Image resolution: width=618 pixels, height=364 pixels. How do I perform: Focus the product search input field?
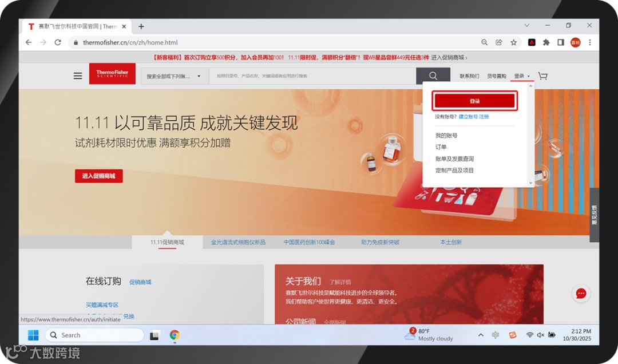coord(312,76)
